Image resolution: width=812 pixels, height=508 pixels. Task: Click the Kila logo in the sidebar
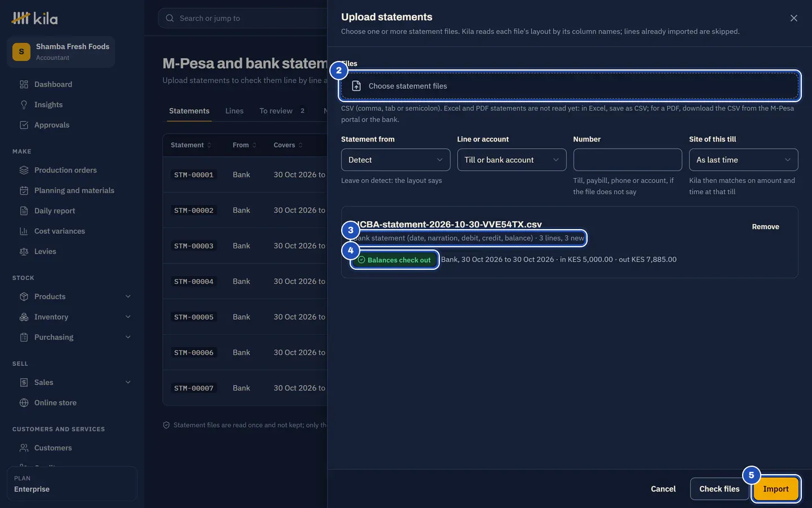[x=34, y=18]
